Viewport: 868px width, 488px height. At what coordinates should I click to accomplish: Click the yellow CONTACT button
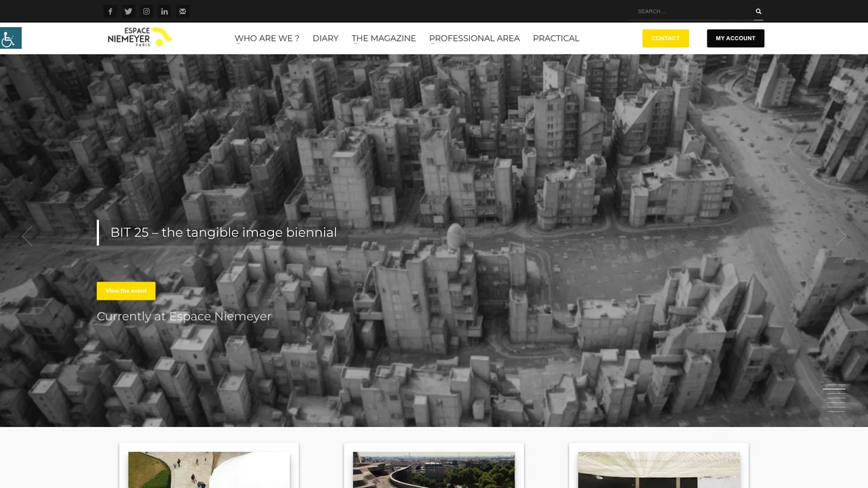[665, 39]
